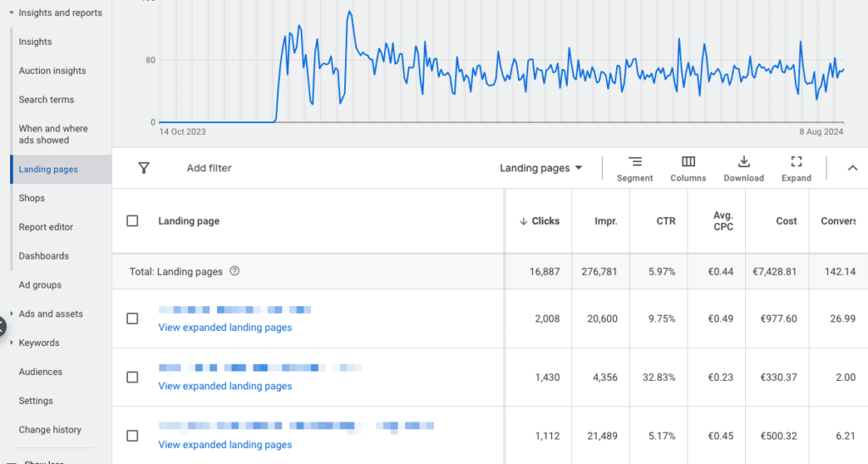Go to Dashboards
This screenshot has width=868, height=464.
point(44,255)
